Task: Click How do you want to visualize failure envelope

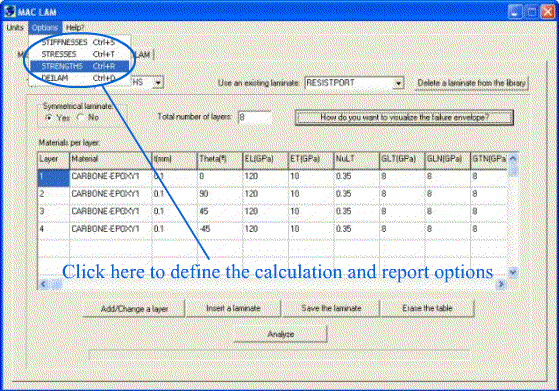Action: (404, 117)
